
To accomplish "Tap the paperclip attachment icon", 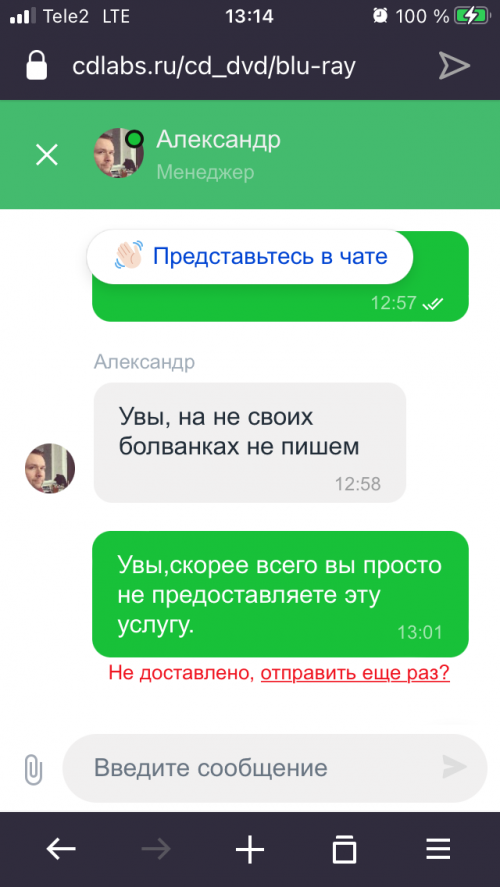I will (33, 769).
